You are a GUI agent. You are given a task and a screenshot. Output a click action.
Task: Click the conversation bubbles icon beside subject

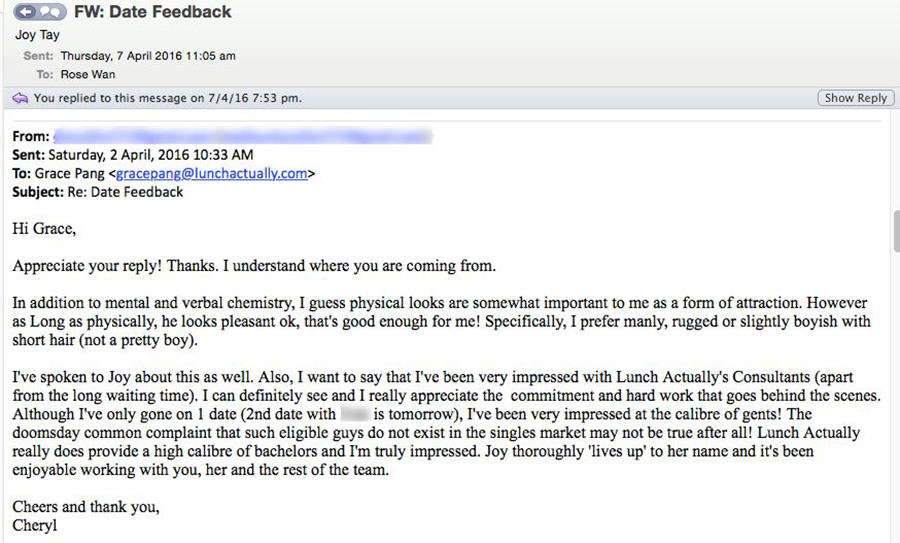pos(48,13)
